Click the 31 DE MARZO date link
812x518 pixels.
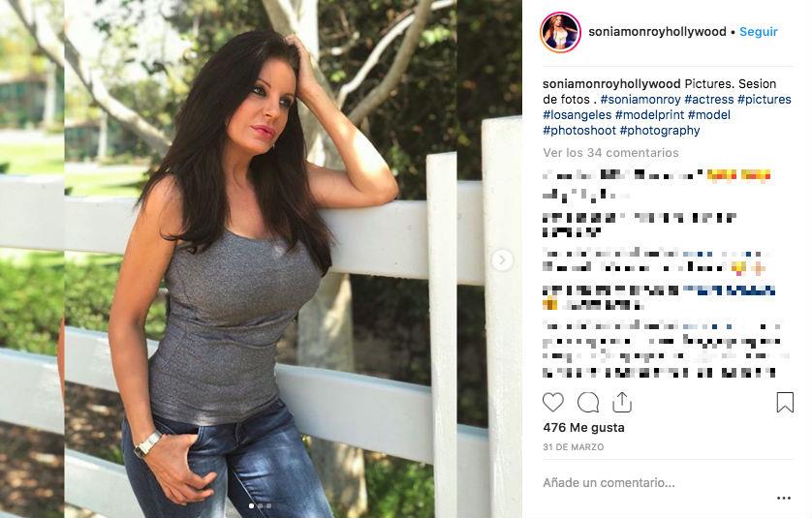pos(574,446)
